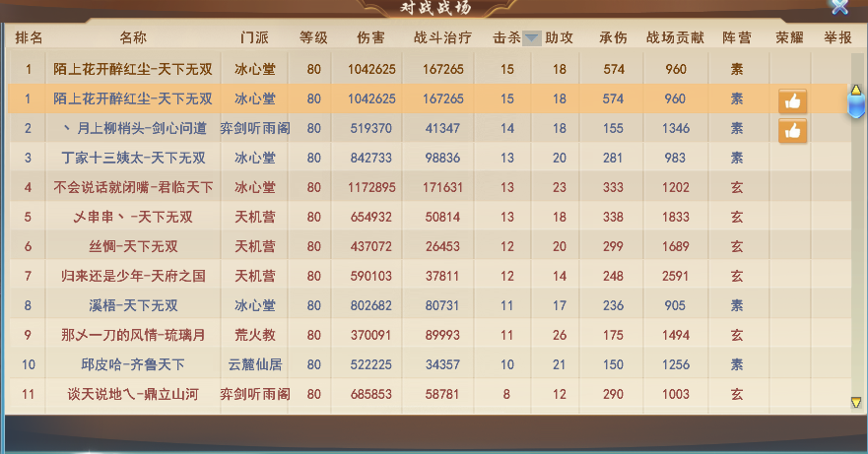This screenshot has width=868, height=454.
Task: Select player 那乂一刀的风情-琉璃月
Action: 133,335
